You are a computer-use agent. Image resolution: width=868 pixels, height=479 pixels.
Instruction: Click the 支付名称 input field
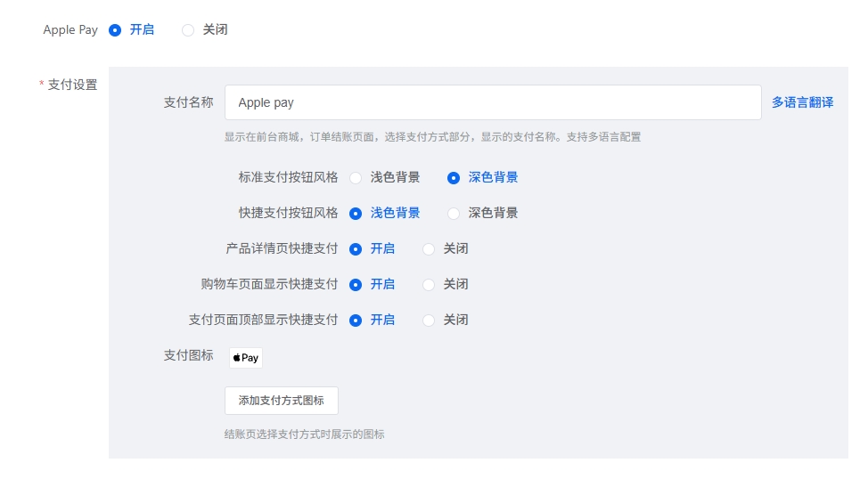pos(492,102)
